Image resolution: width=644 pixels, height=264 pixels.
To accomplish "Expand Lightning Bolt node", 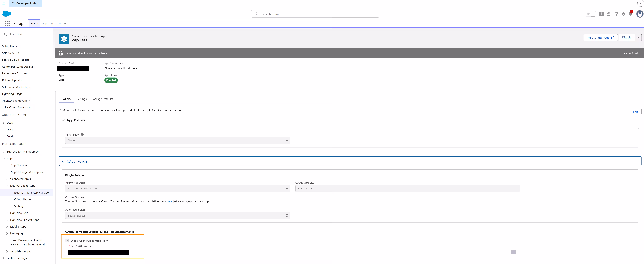I will coord(7,213).
